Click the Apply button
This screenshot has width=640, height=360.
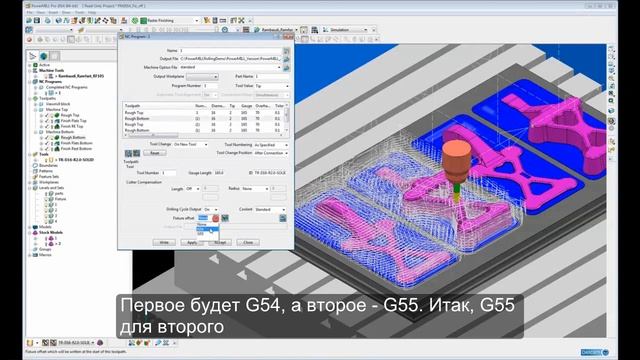click(192, 242)
